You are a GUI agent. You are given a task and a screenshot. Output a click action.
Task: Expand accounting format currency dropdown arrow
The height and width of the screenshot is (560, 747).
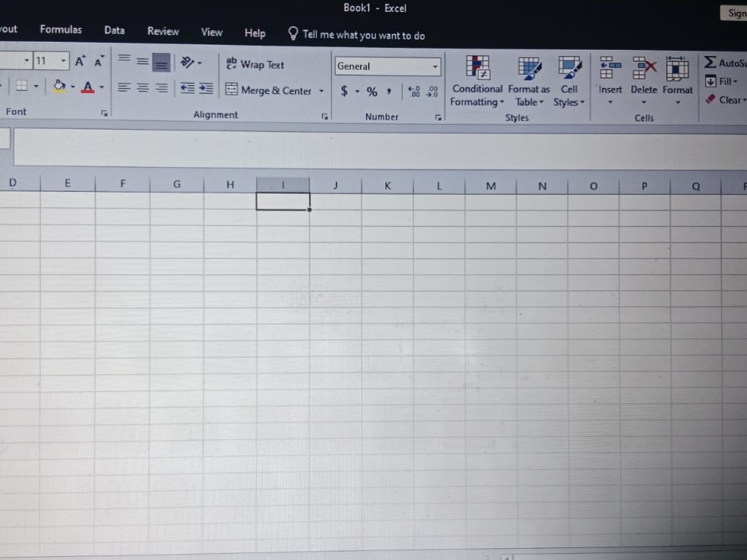point(357,91)
